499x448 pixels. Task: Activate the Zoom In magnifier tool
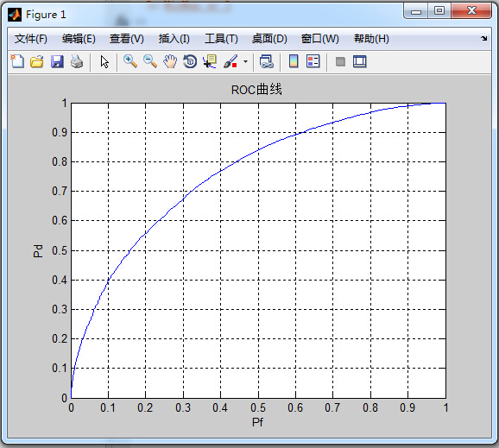click(x=130, y=61)
